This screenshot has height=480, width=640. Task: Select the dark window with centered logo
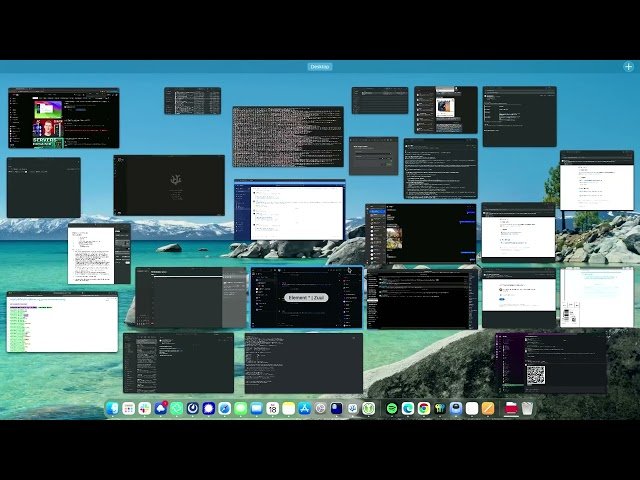[x=169, y=185]
